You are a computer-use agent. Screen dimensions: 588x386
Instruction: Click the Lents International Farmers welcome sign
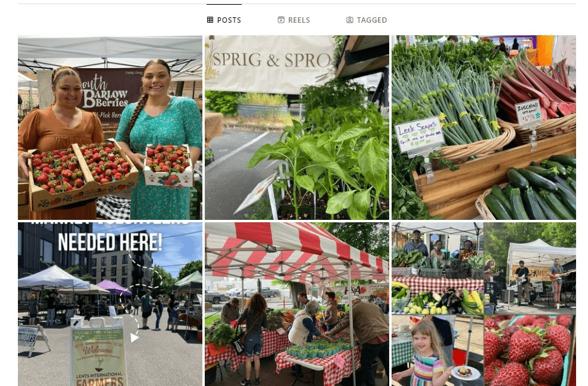98,353
